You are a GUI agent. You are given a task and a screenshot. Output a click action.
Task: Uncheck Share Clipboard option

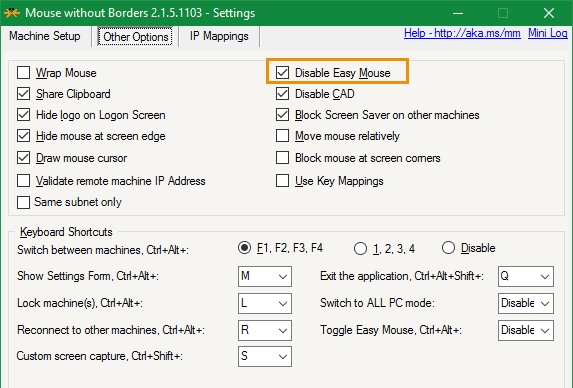tap(23, 94)
